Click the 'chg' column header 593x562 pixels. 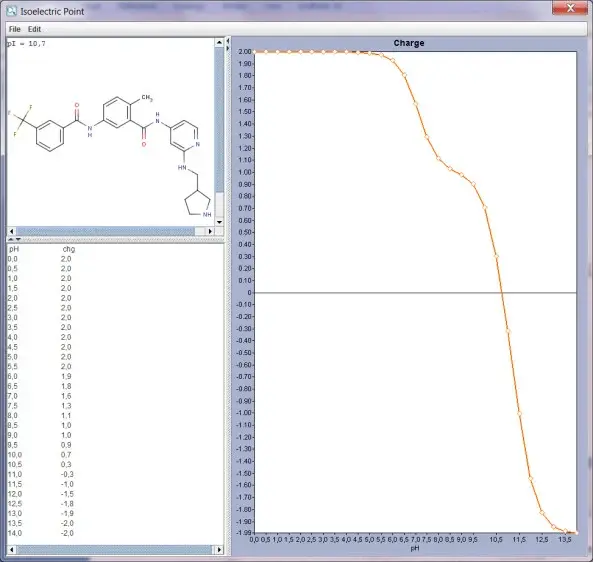[x=69, y=249]
